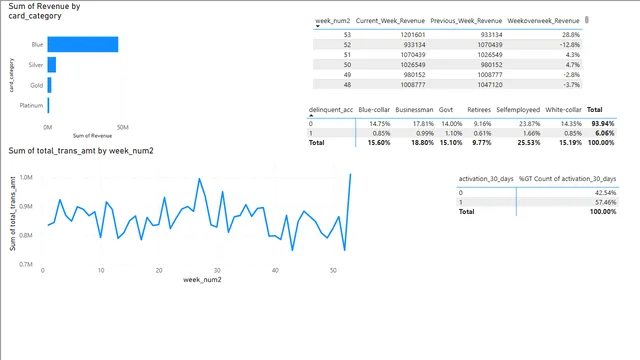Select the Blue bar in revenue chart
This screenshot has width=640, height=360.
(83, 44)
